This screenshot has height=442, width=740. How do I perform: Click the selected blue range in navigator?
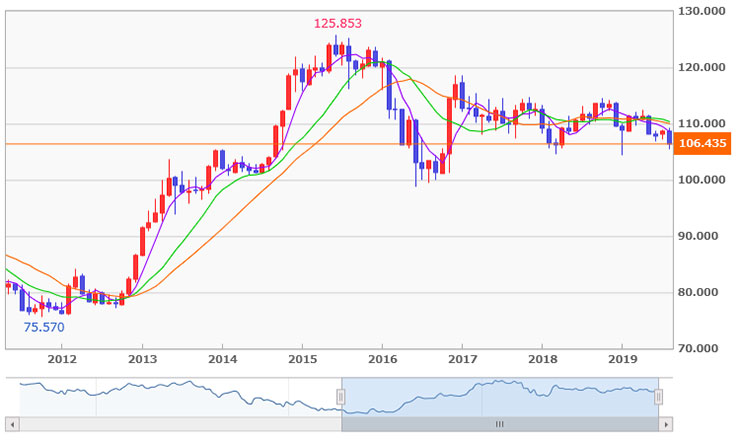click(x=500, y=397)
